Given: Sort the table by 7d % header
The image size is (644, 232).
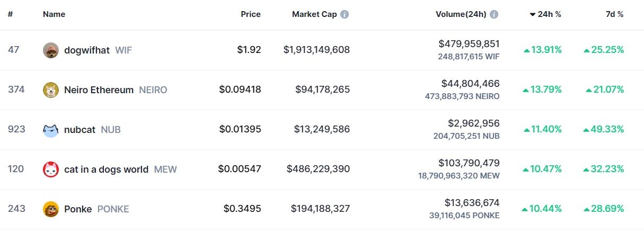Looking at the screenshot, I should click(614, 14).
